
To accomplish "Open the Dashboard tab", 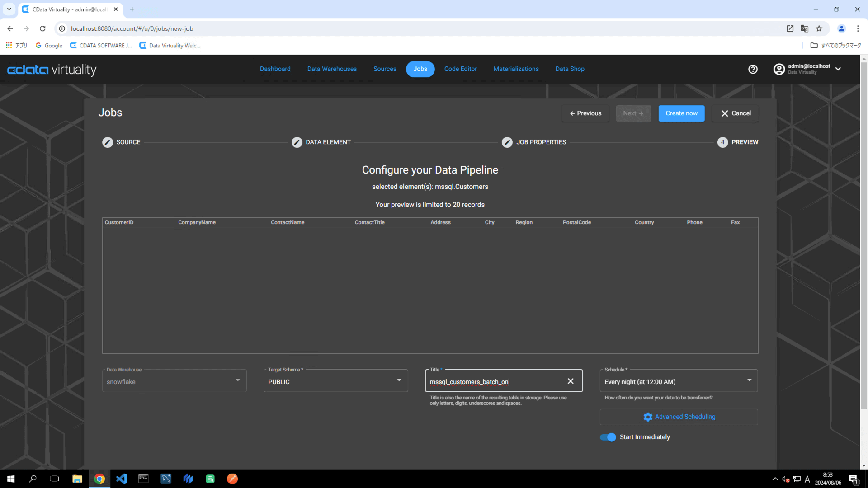I will (275, 69).
